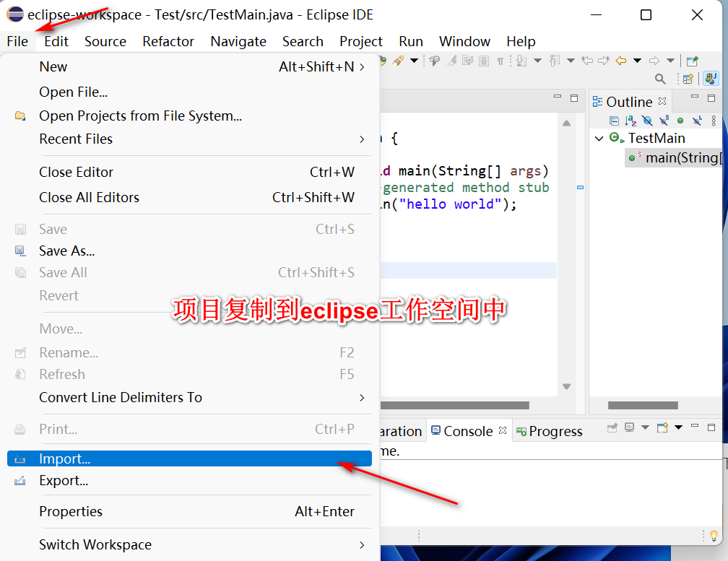This screenshot has height=561, width=728.
Task: Close the Outline view tab
Action: pos(662,100)
